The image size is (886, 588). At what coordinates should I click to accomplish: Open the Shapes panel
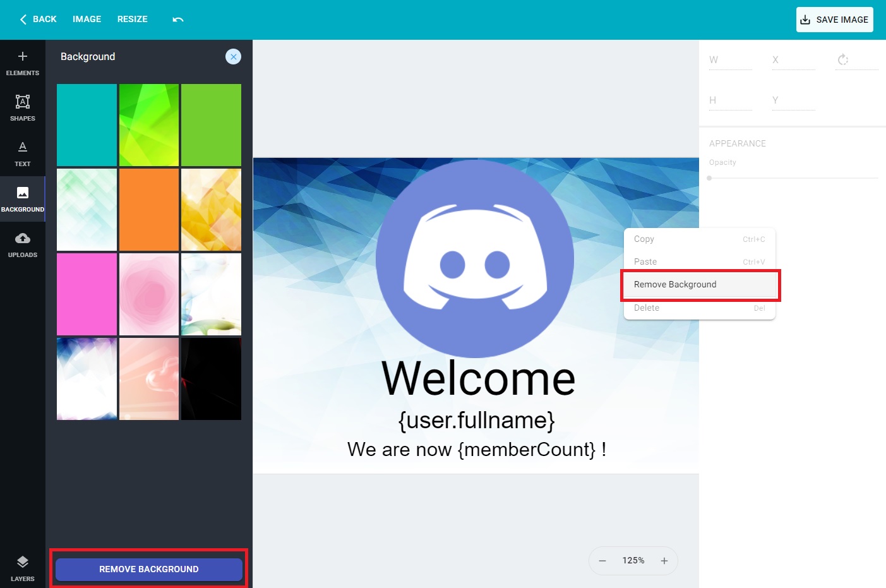[23, 109]
